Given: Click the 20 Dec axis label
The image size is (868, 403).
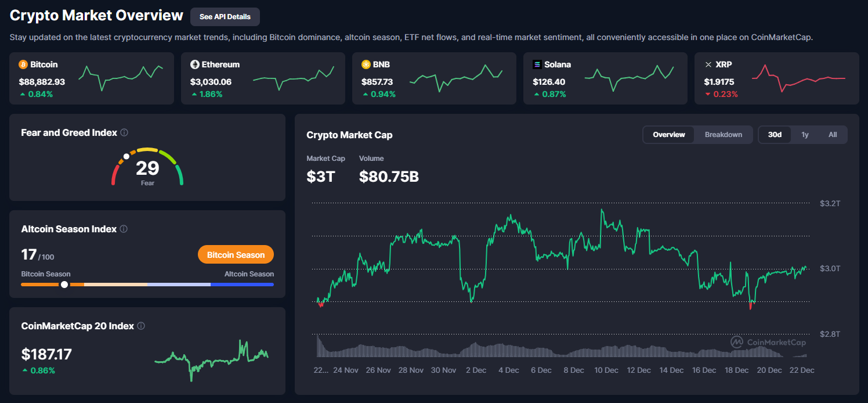Looking at the screenshot, I should (769, 370).
